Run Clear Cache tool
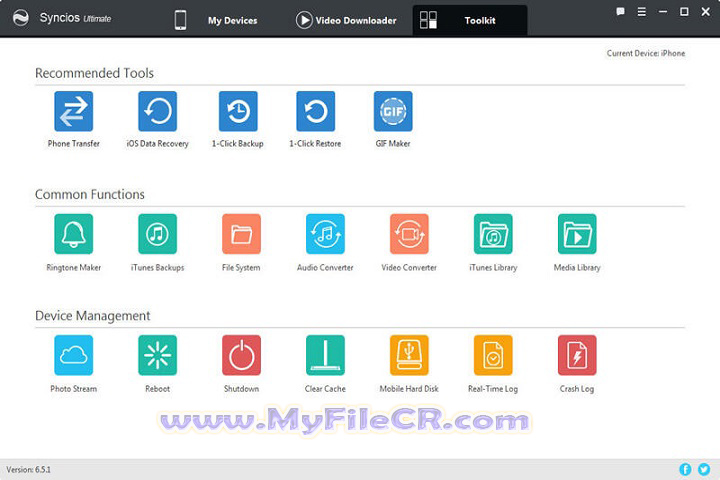The height and width of the screenshot is (480, 720). pyautogui.click(x=326, y=355)
